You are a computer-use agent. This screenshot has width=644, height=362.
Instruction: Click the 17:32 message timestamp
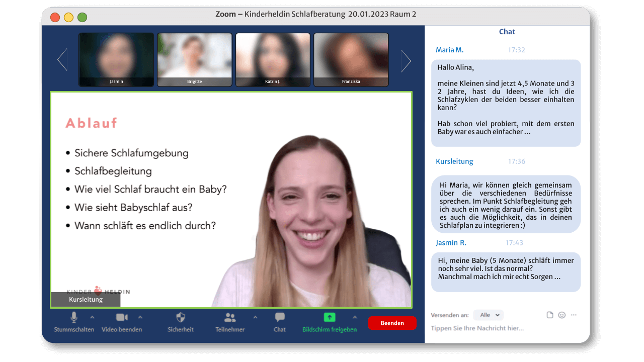tap(516, 50)
